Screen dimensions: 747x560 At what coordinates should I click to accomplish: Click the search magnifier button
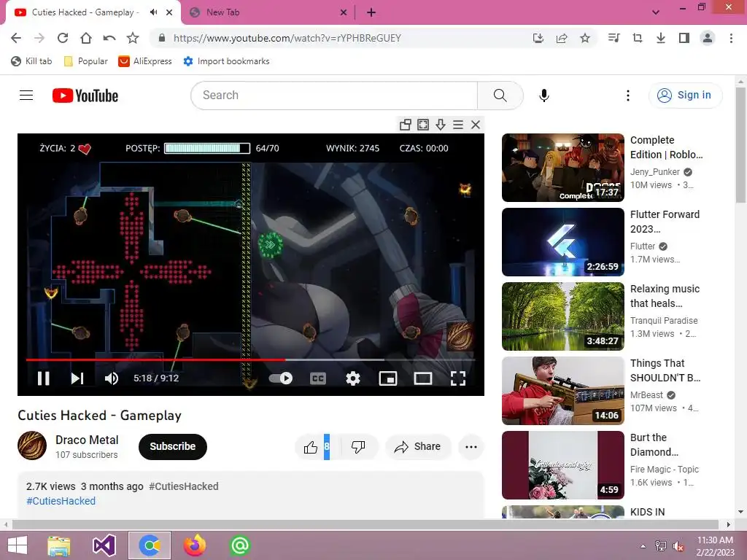click(500, 96)
